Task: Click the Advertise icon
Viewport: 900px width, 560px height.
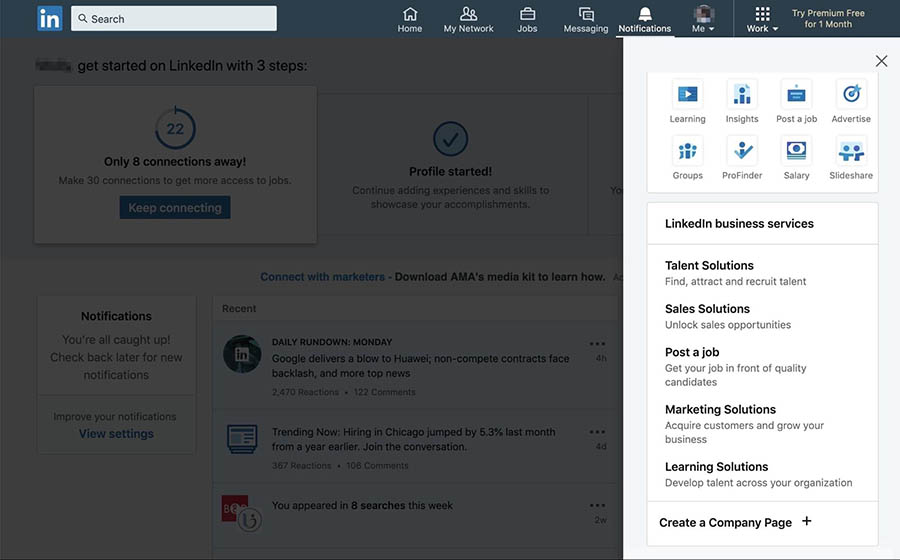Action: point(851,95)
